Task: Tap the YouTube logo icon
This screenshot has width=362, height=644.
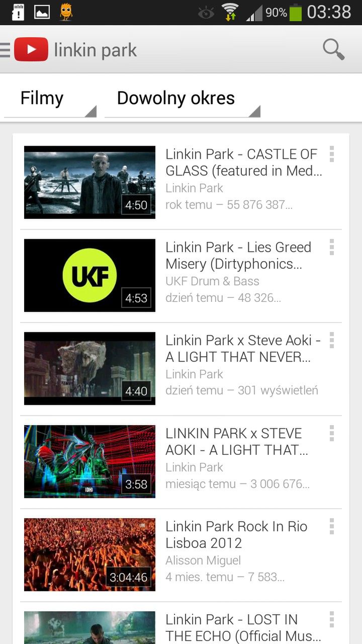Action: 31,49
